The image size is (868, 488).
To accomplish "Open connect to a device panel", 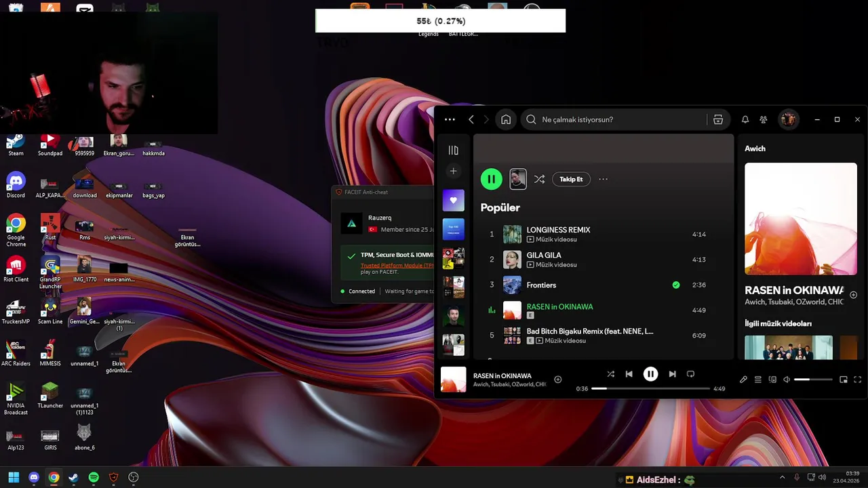I will click(x=772, y=380).
